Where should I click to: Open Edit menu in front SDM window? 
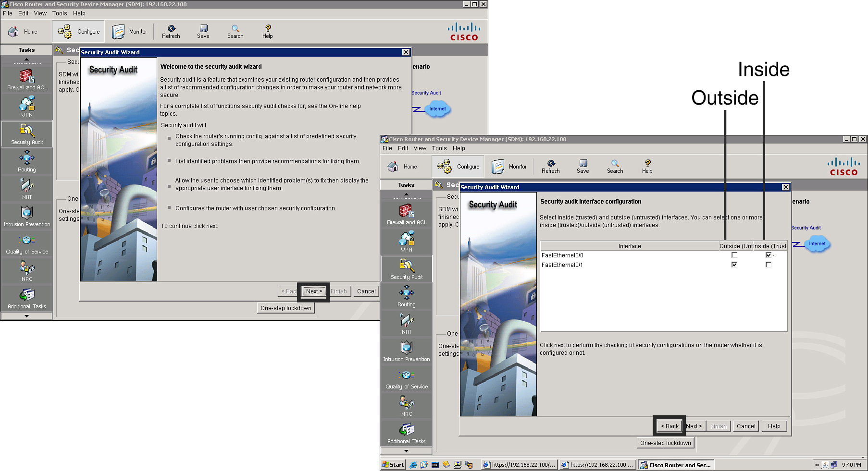(403, 148)
